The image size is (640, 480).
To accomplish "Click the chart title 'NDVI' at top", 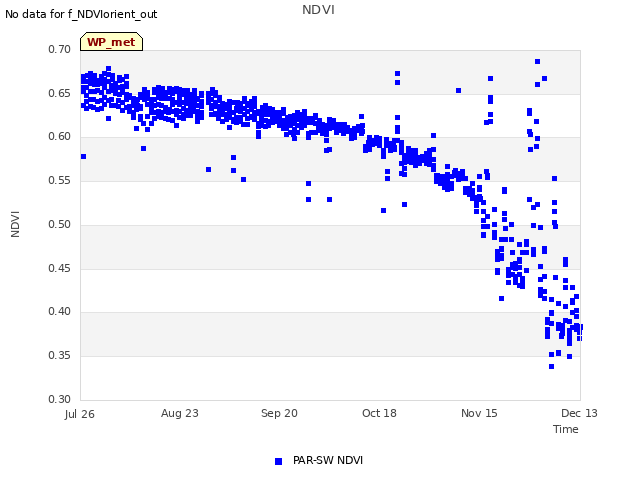I will pos(318,10).
